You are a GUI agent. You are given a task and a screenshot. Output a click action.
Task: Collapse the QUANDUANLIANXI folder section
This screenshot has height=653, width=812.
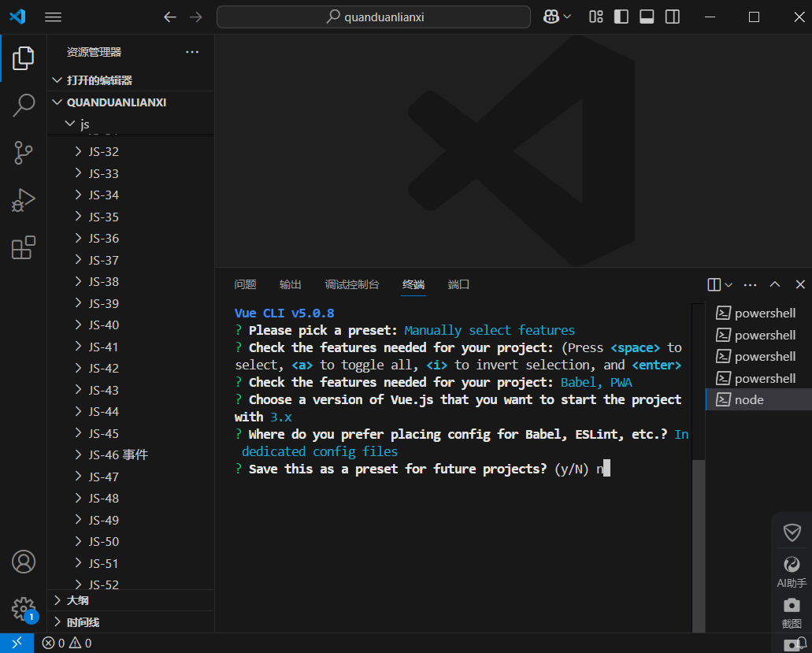(131, 102)
